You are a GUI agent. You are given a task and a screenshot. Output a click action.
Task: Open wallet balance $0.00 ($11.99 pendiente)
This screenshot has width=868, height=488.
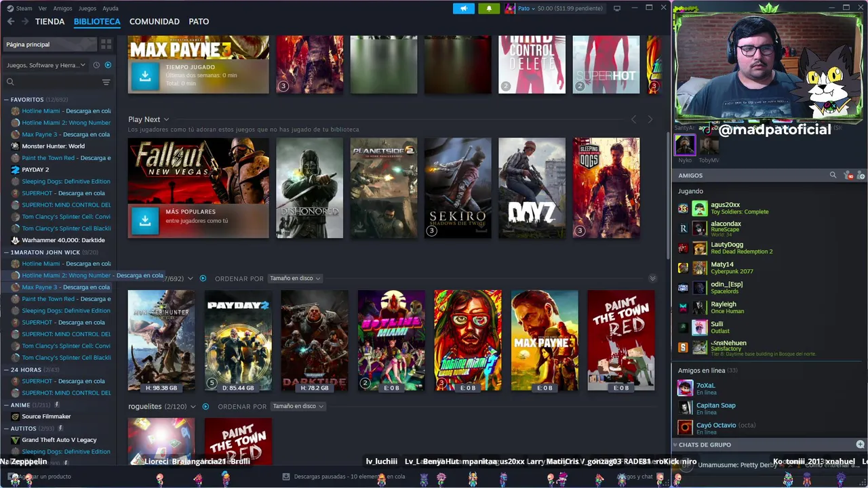point(570,8)
